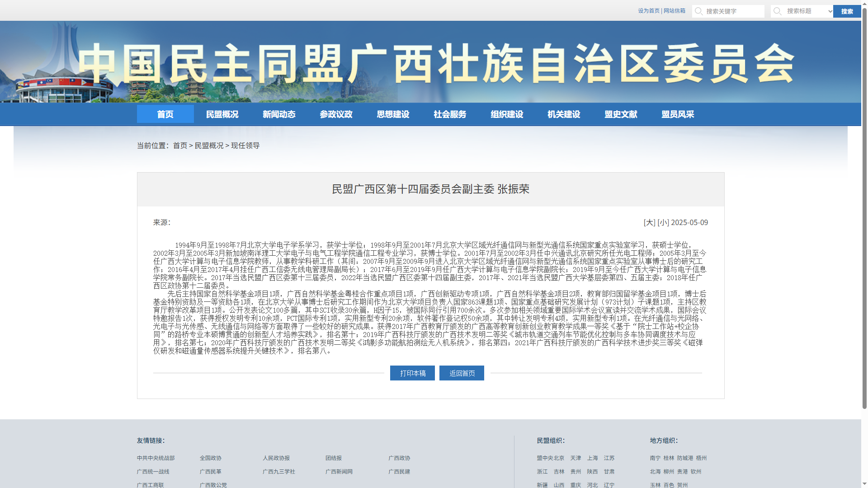Open 参政议政 menu

[336, 114]
